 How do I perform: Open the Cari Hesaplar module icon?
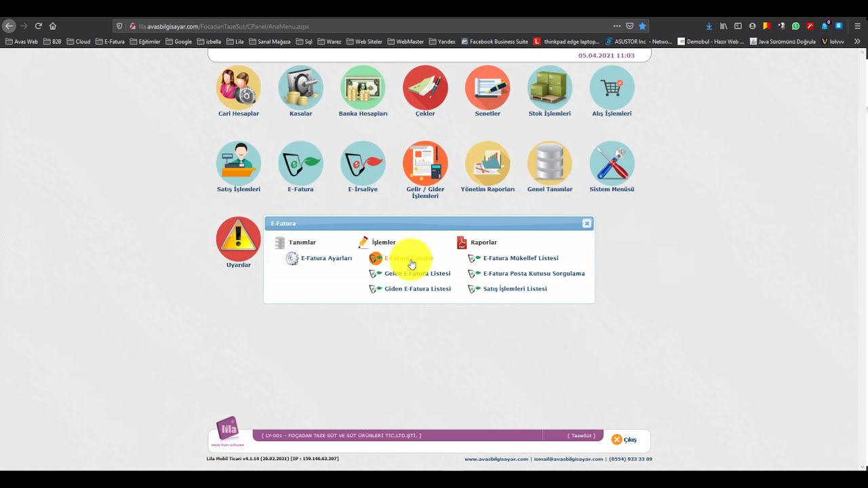coord(239,88)
